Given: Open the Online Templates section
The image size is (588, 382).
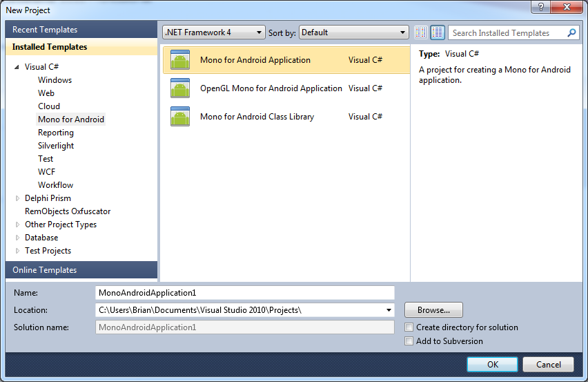Looking at the screenshot, I should coord(81,270).
